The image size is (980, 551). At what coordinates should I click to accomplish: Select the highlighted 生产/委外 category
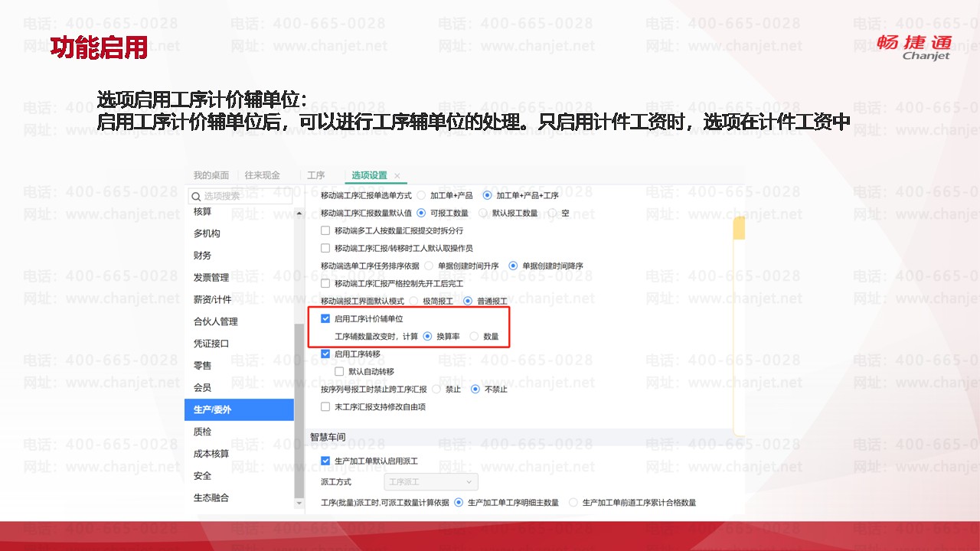[239, 409]
